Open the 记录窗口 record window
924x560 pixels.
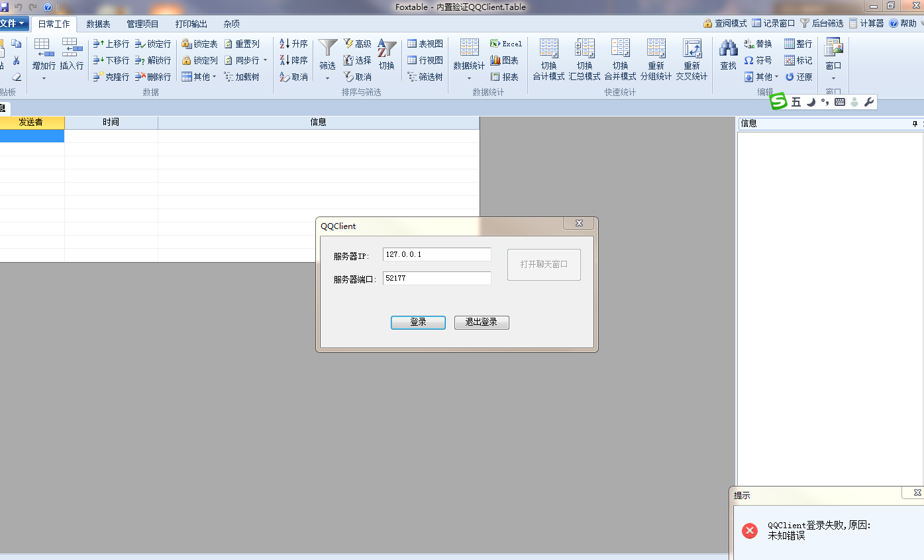pos(773,23)
